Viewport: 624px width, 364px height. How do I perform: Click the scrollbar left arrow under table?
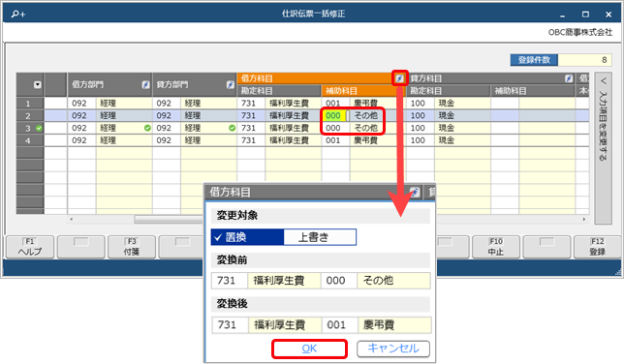[x=72, y=219]
